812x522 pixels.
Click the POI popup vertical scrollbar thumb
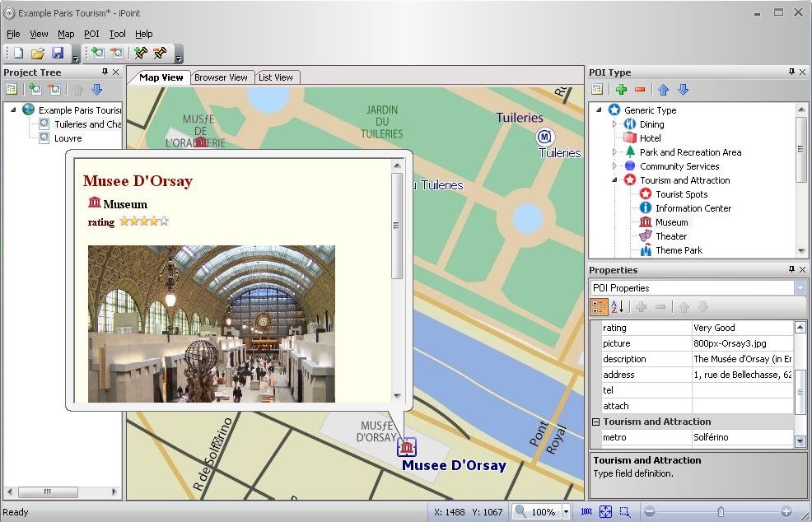coord(397,226)
